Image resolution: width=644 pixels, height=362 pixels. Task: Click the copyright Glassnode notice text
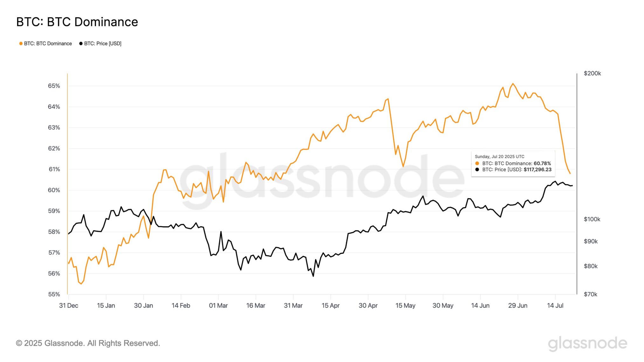pos(88,343)
